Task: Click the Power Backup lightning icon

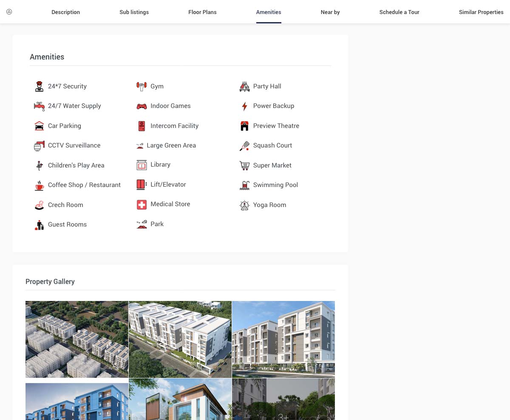Action: click(244, 106)
